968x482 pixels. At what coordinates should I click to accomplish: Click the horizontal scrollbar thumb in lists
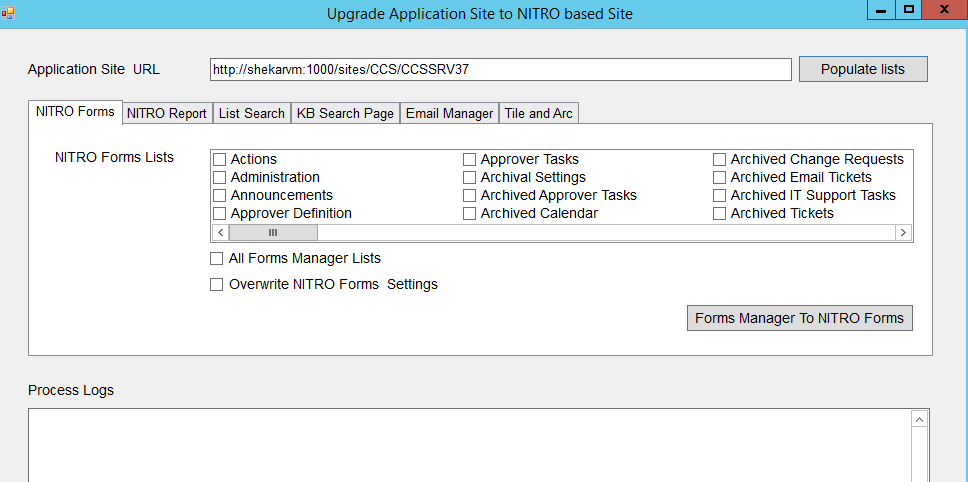273,232
